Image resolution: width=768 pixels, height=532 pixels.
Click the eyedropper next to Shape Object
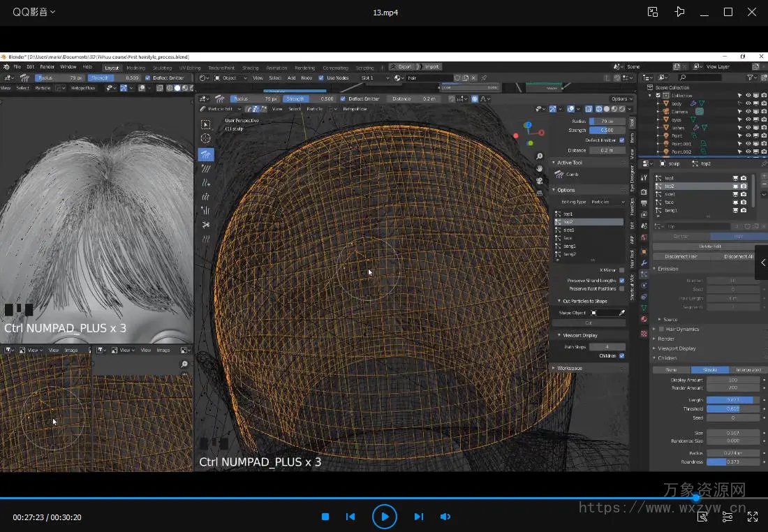(x=622, y=313)
